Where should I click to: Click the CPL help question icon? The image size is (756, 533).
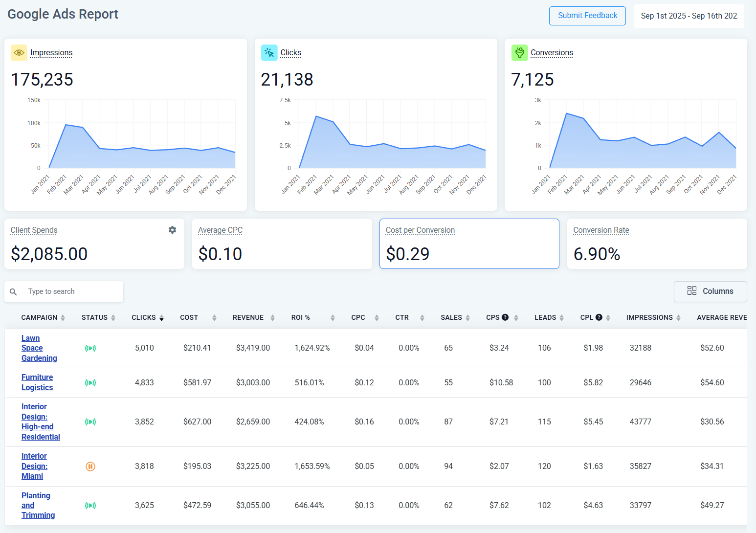599,317
